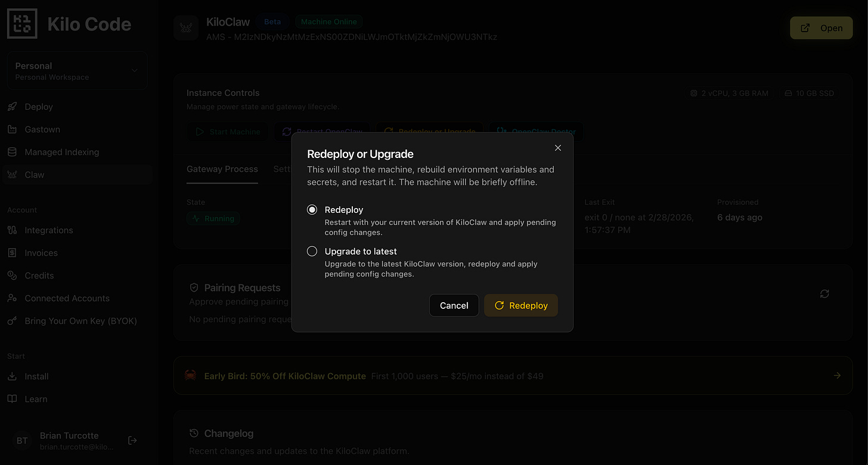
Task: Click the Integrations icon
Action: coord(12,230)
